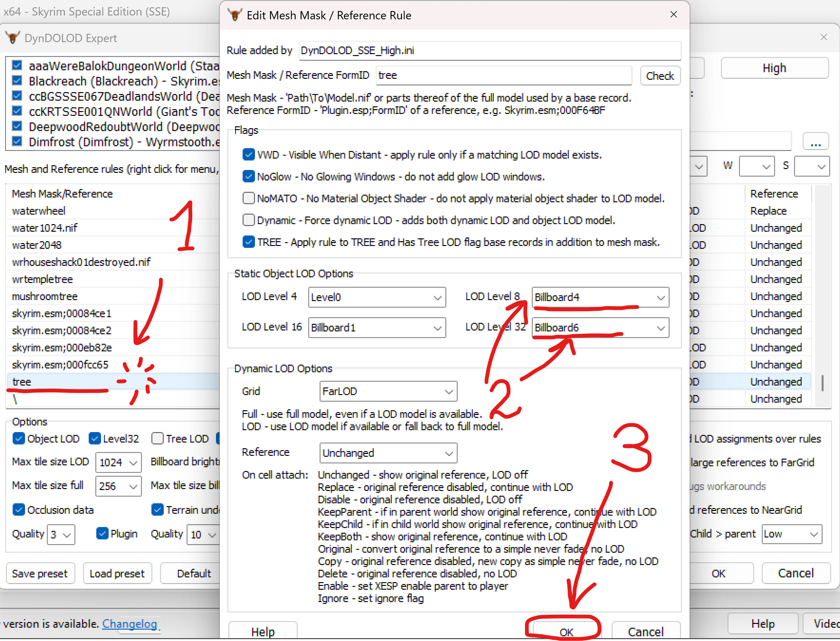Screen dimensions: 840x641
Task: Uncheck Blackreach worldspace in the list
Action: (x=17, y=80)
